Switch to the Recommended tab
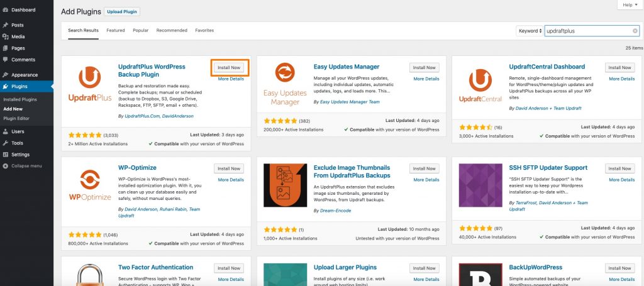Screen dimensions: 644x286 tap(172, 30)
